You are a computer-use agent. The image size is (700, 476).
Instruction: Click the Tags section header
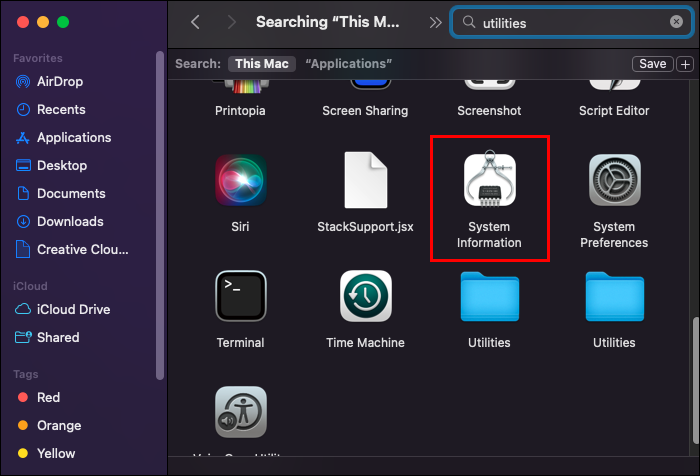25,374
